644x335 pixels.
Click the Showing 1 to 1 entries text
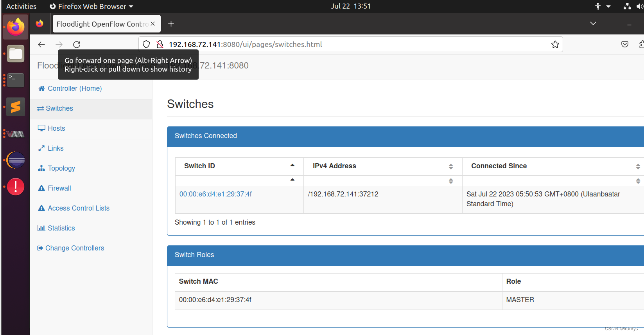tap(215, 222)
